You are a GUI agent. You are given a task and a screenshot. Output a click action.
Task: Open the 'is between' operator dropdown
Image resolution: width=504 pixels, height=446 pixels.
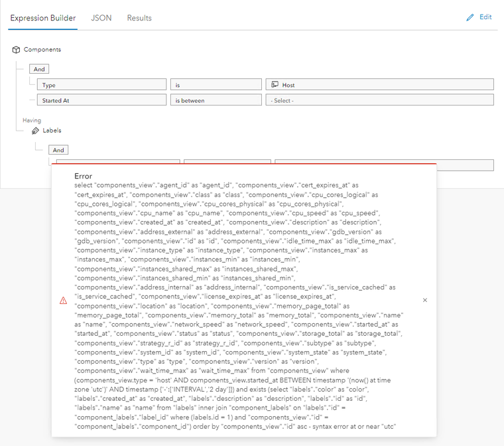[x=216, y=100]
